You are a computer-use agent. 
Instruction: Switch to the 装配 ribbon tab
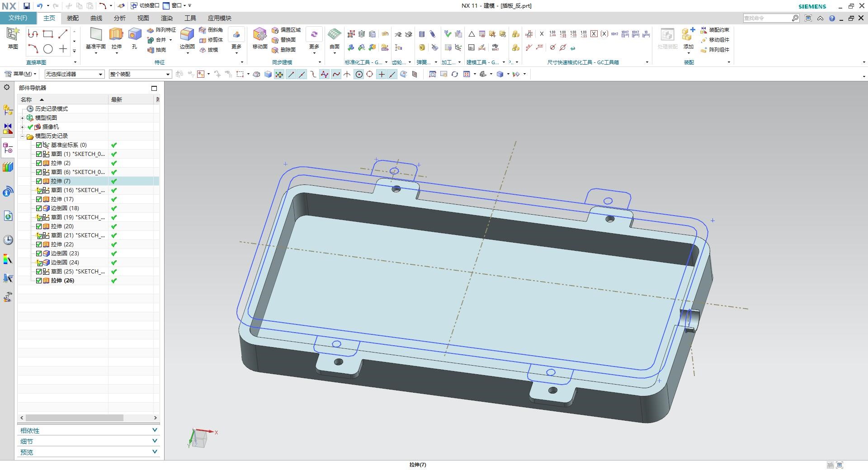coord(73,18)
